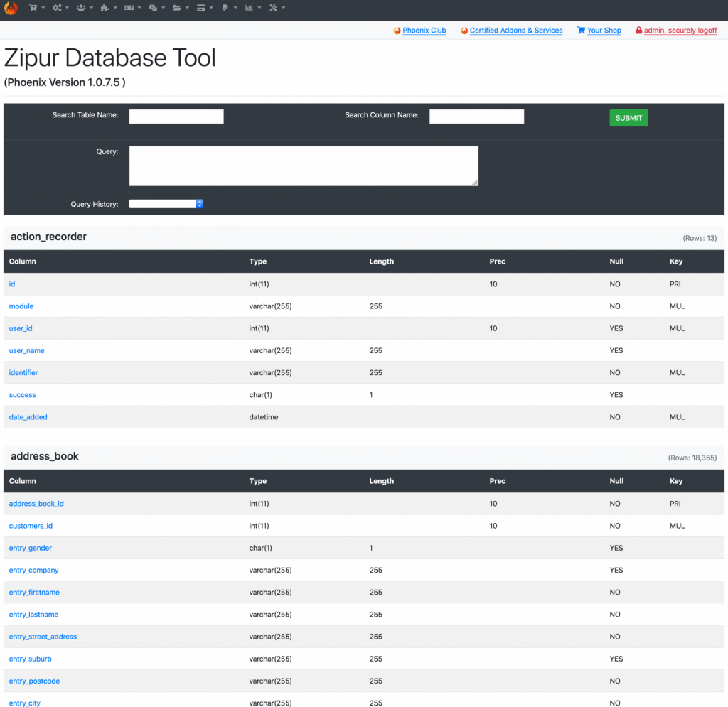Click the char(1) type in success row
Image resolution: width=728 pixels, height=707 pixels.
(260, 395)
